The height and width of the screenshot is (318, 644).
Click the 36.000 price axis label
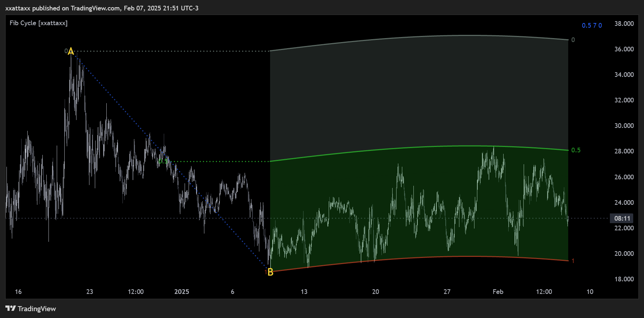point(624,49)
